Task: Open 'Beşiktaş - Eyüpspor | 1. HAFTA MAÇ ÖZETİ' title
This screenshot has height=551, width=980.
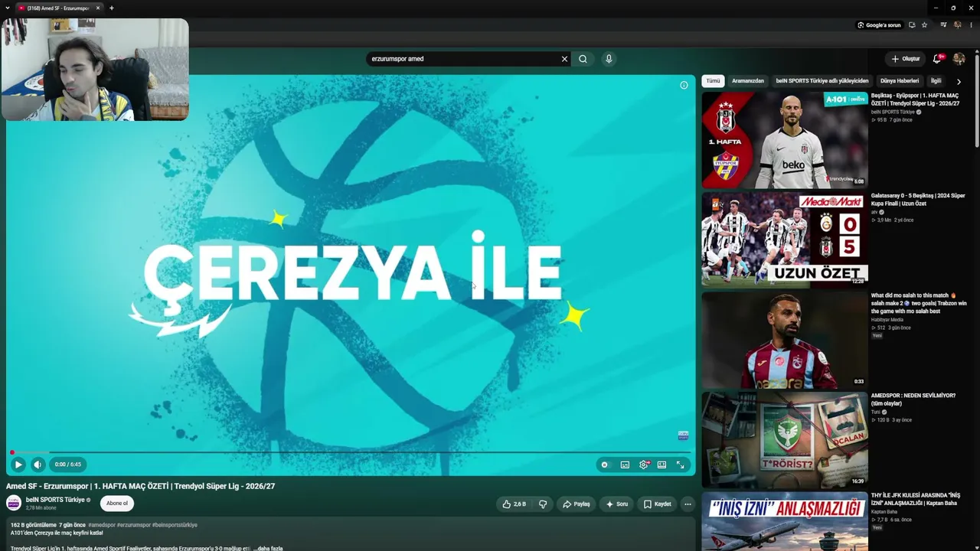Action: tap(915, 99)
